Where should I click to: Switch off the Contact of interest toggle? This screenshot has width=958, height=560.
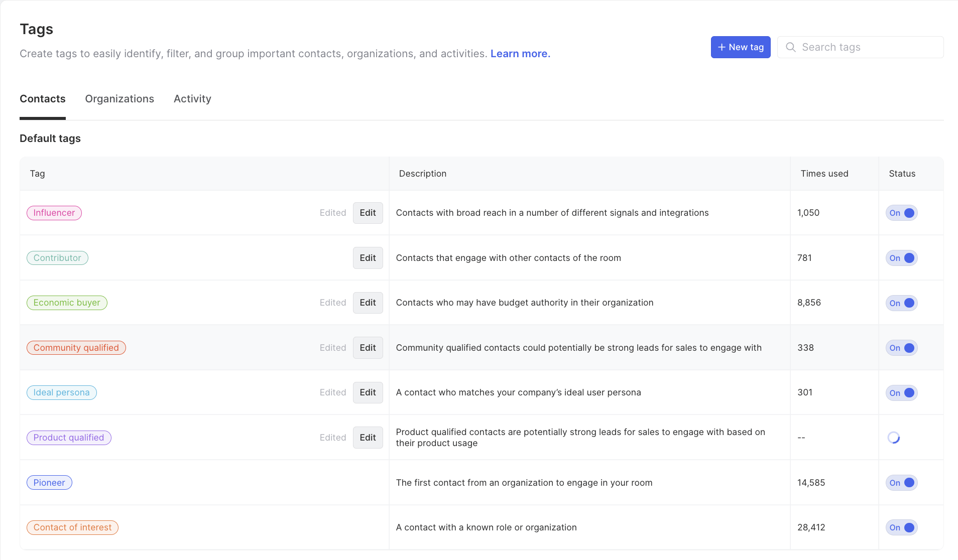pos(902,527)
